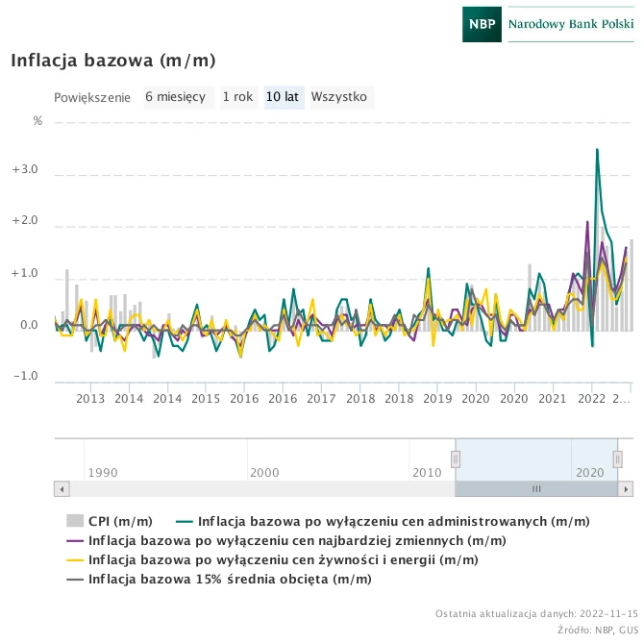Click navigator timeline near 2000
The image size is (644, 644).
pyautogui.click(x=264, y=459)
